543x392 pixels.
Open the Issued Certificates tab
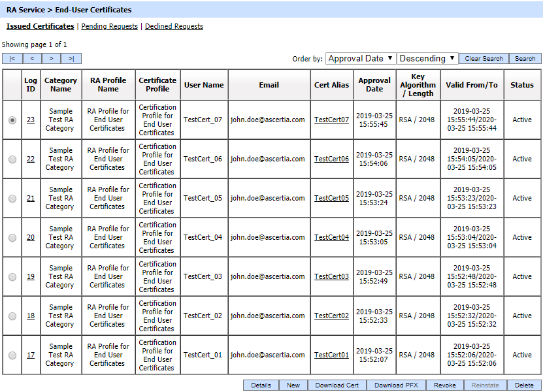pyautogui.click(x=40, y=27)
